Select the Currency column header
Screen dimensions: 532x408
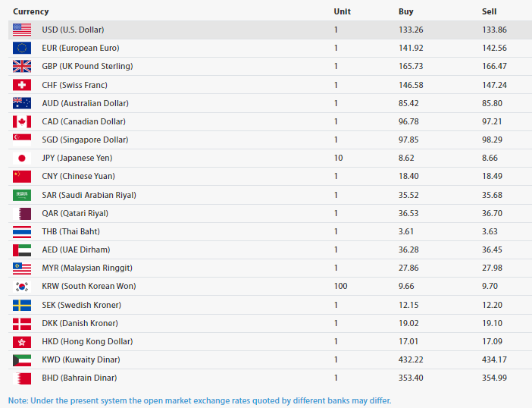(x=31, y=11)
